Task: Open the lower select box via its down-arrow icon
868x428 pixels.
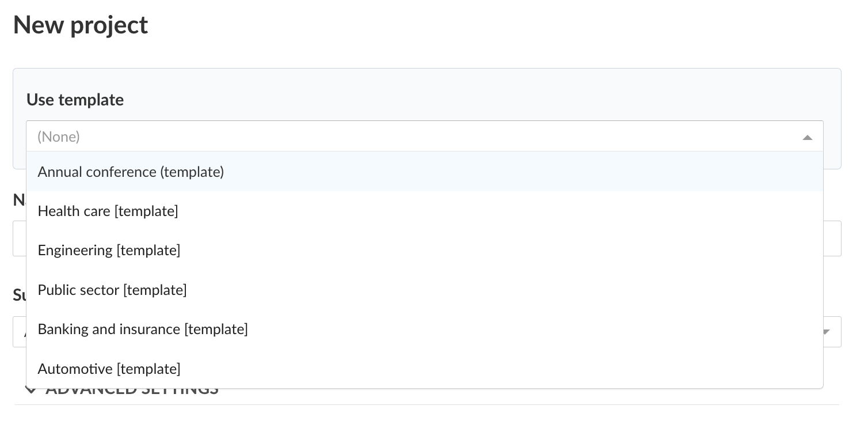Action: pyautogui.click(x=826, y=332)
